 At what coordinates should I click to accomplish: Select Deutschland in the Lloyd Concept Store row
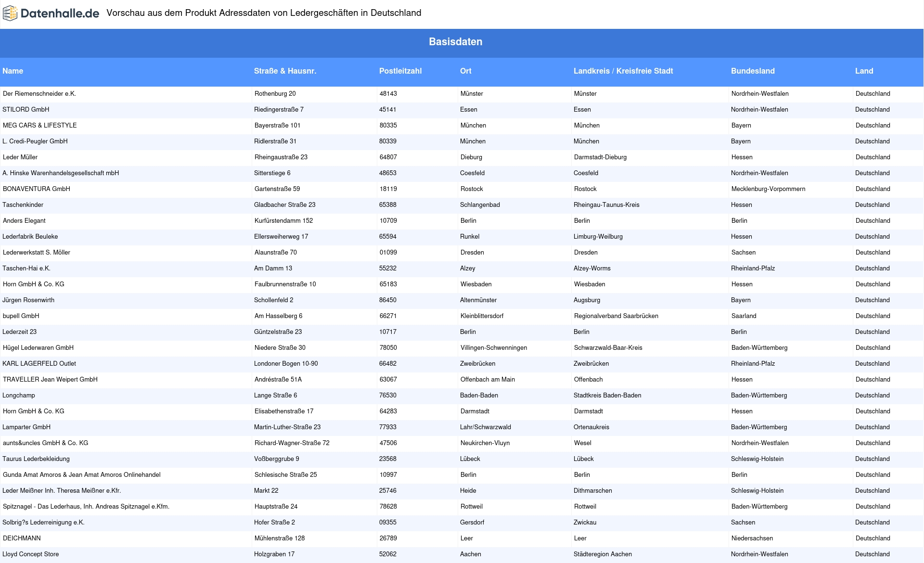click(873, 554)
